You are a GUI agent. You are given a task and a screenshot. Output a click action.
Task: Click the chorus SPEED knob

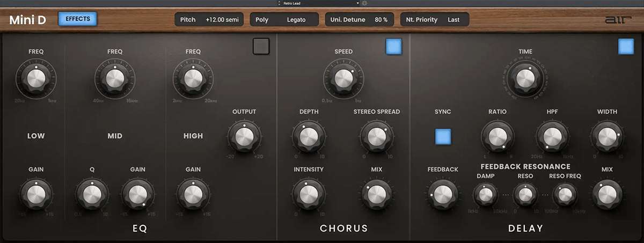click(x=343, y=79)
